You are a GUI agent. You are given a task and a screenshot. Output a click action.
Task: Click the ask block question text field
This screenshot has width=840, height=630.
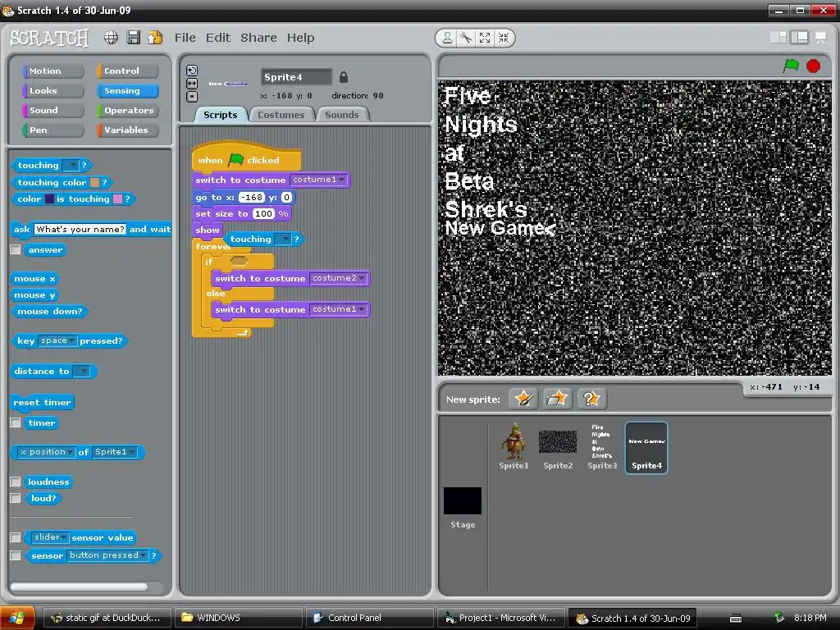pos(80,230)
